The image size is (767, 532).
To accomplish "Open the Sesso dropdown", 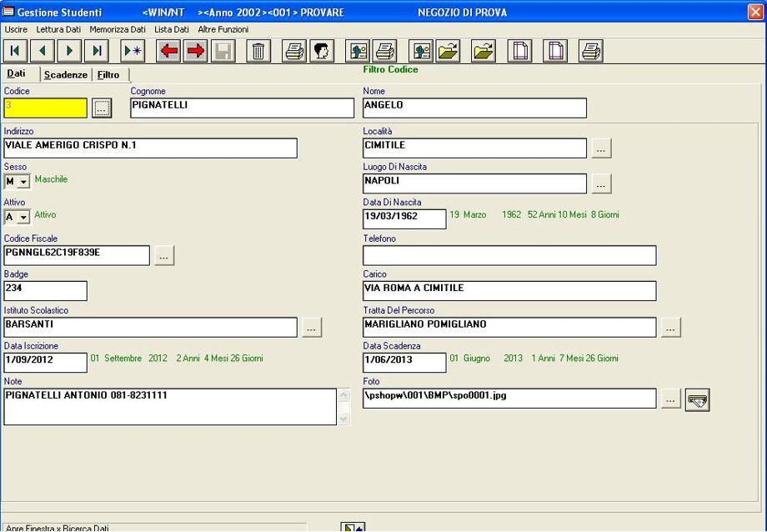I will point(23,182).
